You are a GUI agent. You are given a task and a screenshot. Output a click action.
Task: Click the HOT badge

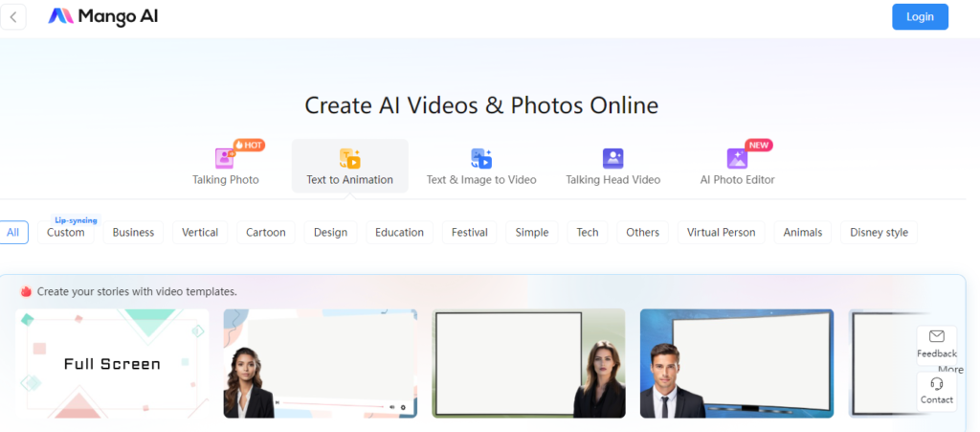(x=250, y=145)
